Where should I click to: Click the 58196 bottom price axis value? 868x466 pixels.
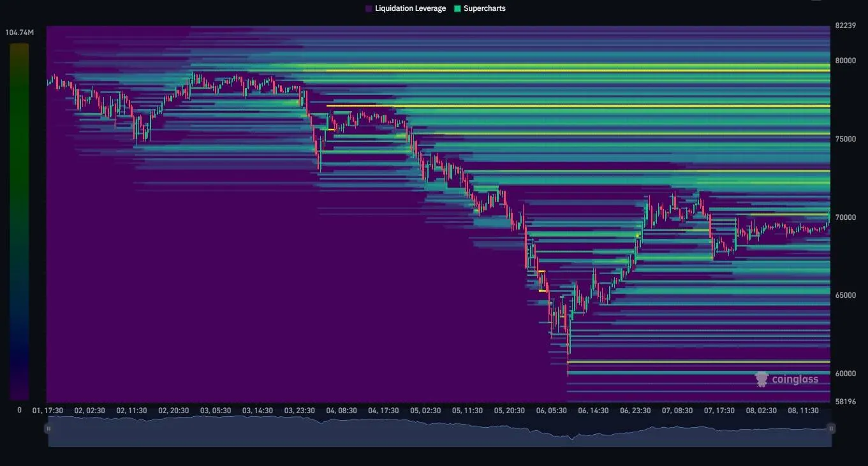pyautogui.click(x=845, y=402)
